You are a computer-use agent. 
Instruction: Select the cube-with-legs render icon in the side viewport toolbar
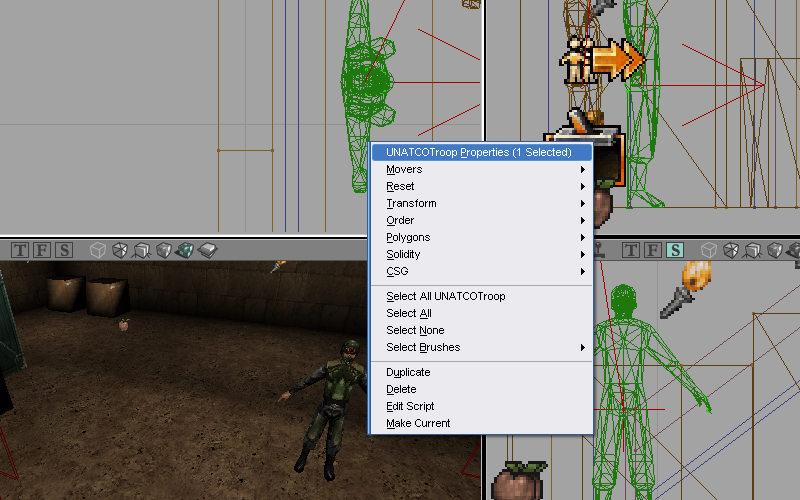pyautogui.click(x=753, y=250)
